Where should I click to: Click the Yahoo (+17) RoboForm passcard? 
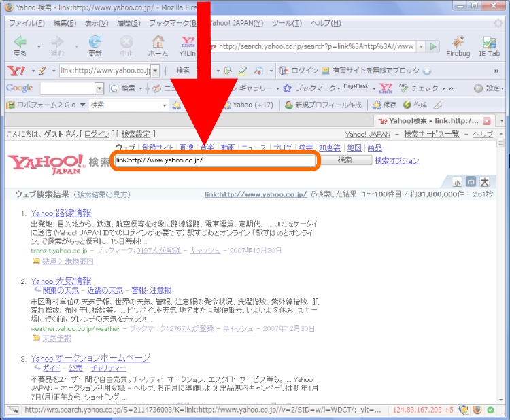click(x=249, y=105)
